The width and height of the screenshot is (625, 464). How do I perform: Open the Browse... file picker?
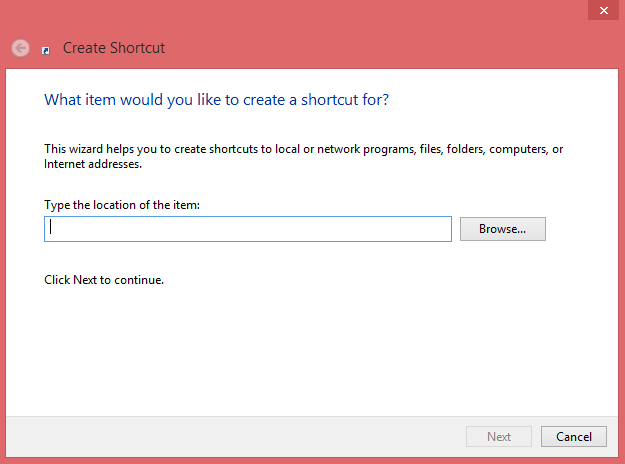click(502, 229)
